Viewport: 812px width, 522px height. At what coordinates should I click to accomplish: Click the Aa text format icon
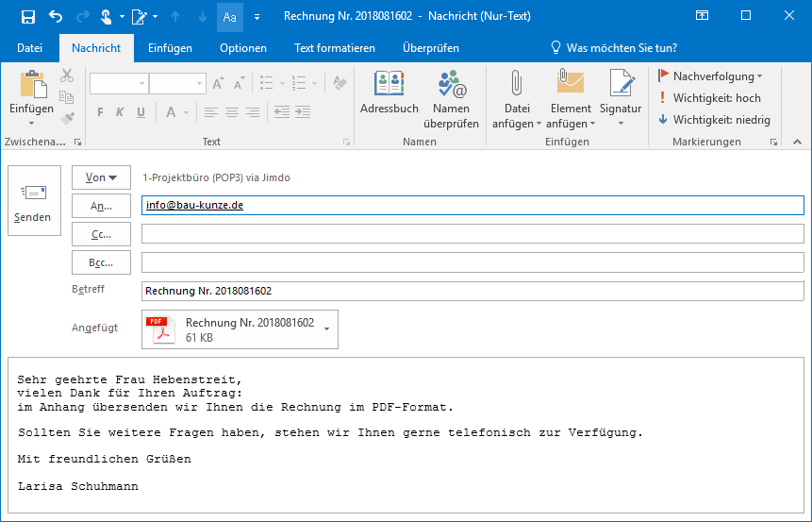(x=229, y=17)
